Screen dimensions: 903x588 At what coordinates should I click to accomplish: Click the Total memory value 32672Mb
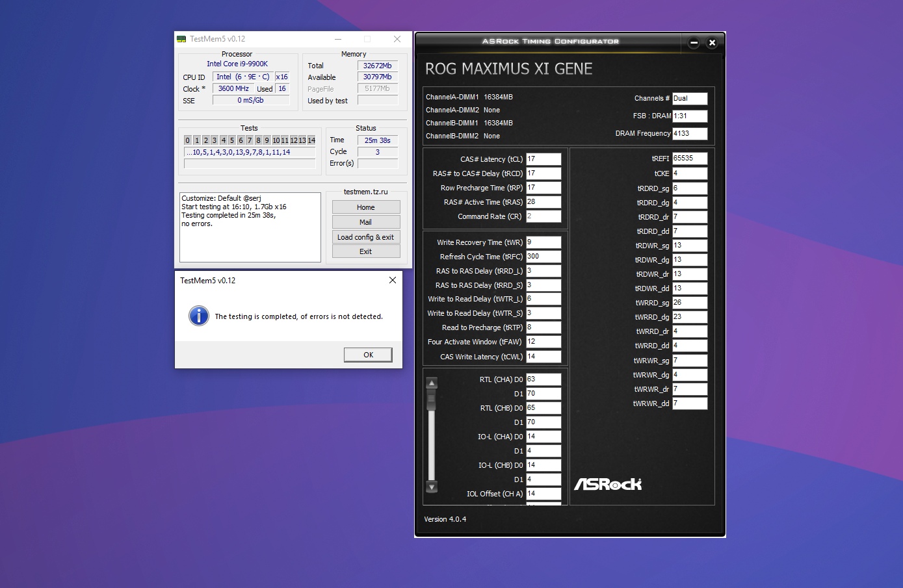[x=378, y=66]
